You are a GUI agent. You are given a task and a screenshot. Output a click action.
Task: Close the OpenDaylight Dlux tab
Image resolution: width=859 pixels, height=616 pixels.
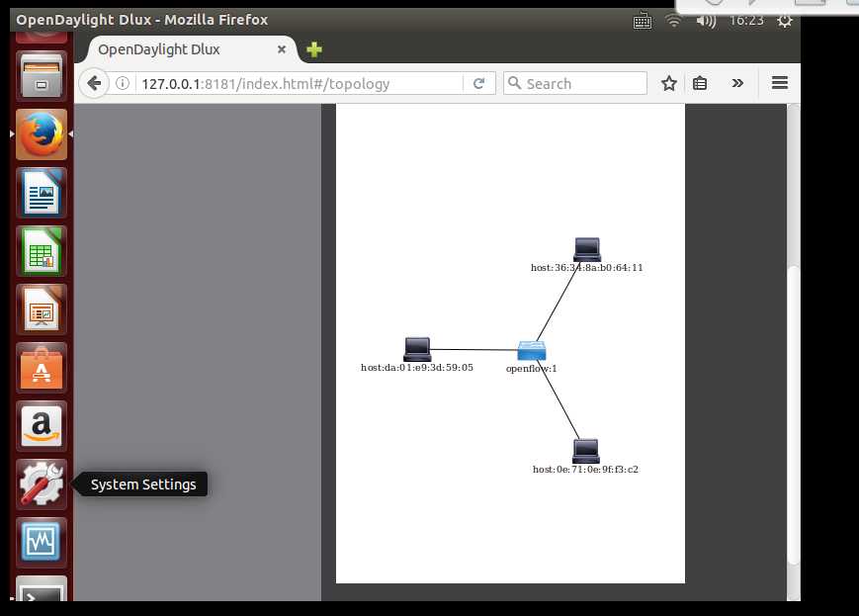coord(282,49)
